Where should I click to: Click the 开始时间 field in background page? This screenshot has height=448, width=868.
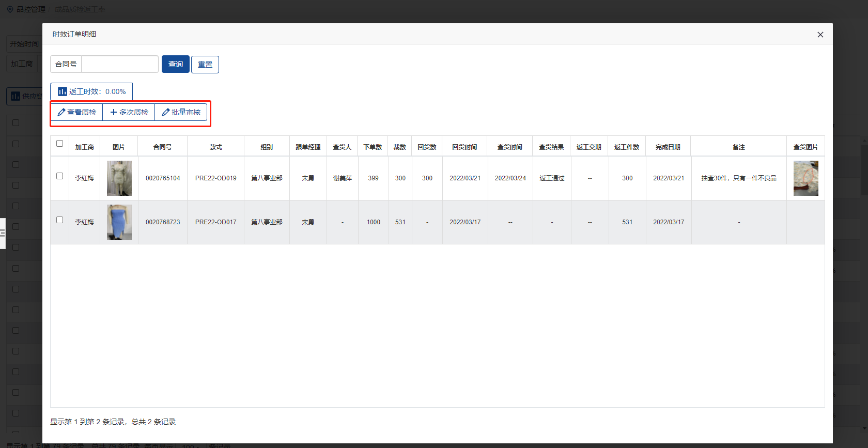[24, 44]
